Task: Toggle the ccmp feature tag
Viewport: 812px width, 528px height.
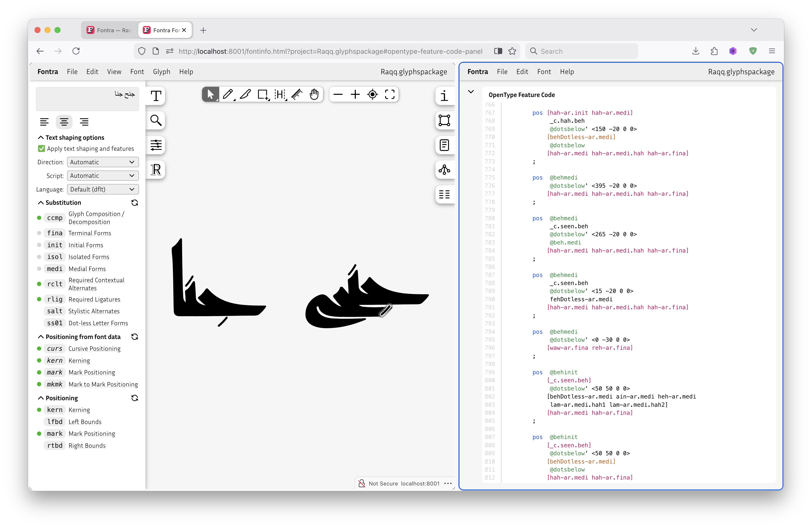Action: (x=54, y=218)
